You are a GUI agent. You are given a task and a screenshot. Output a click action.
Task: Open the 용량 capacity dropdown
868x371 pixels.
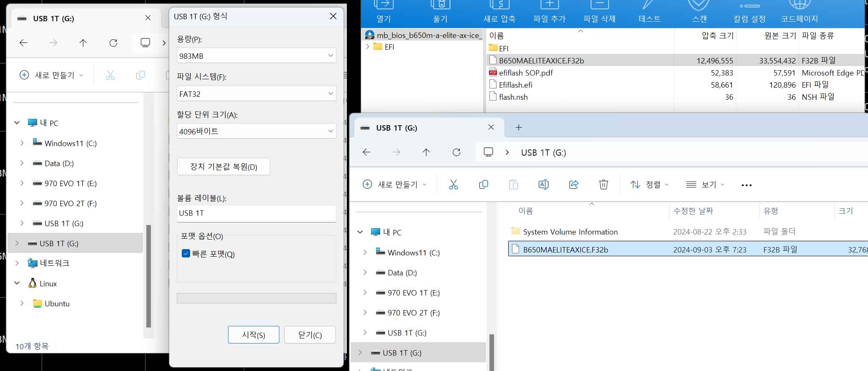click(256, 56)
